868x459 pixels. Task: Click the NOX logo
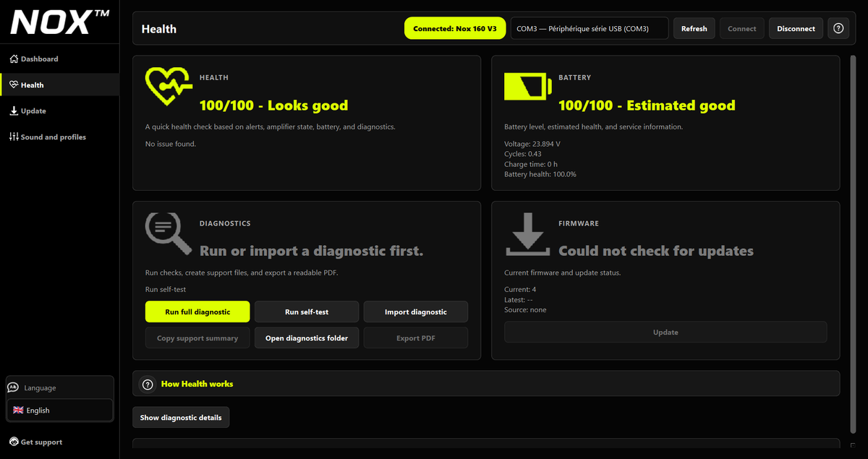[x=60, y=22]
